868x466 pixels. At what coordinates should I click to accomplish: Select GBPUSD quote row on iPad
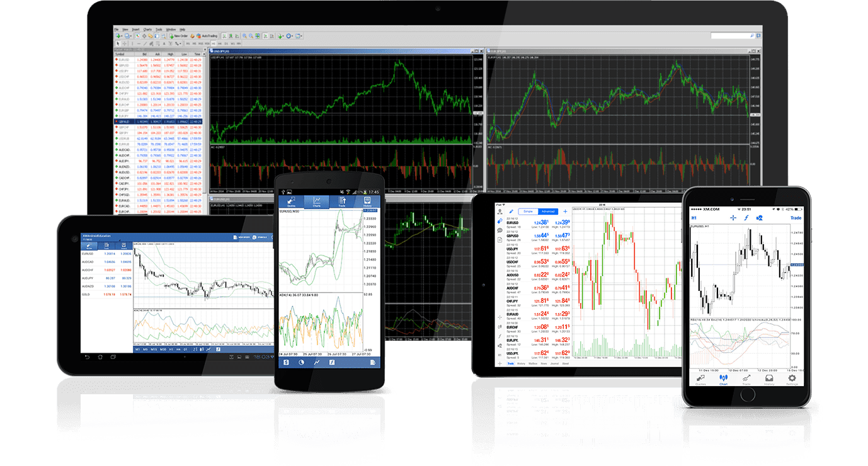pyautogui.click(x=538, y=236)
